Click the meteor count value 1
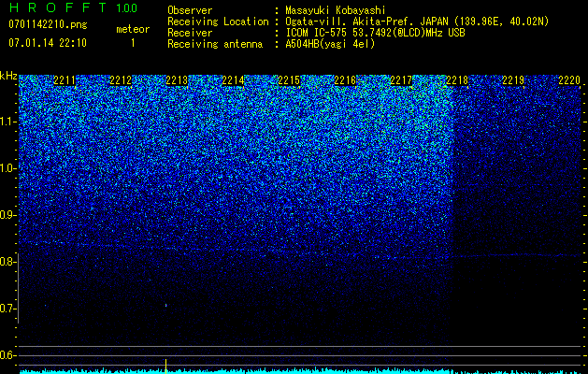The image size is (588, 374). [133, 43]
